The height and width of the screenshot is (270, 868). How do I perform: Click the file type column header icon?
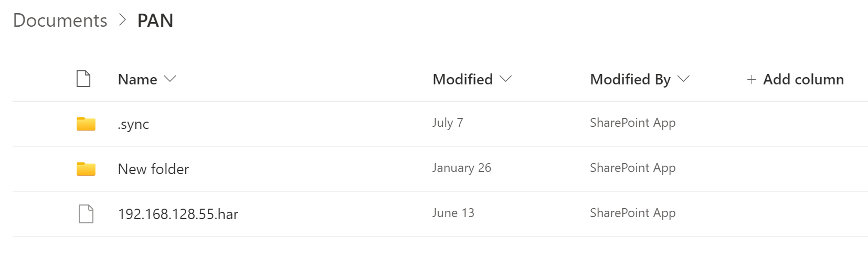[83, 79]
